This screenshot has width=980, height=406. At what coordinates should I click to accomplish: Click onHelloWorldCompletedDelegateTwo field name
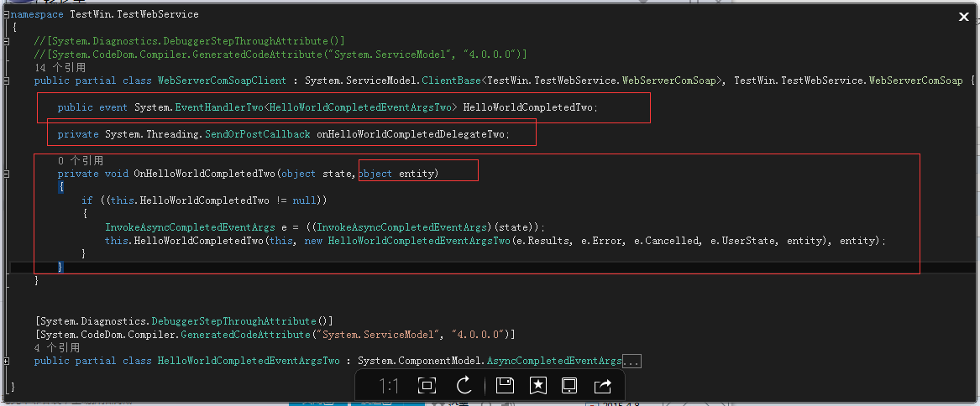pyautogui.click(x=410, y=133)
